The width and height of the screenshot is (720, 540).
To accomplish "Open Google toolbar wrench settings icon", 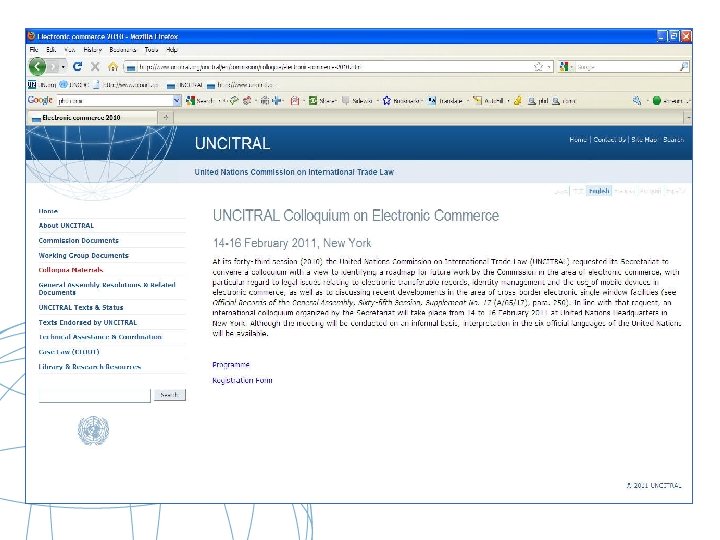I will (x=637, y=101).
